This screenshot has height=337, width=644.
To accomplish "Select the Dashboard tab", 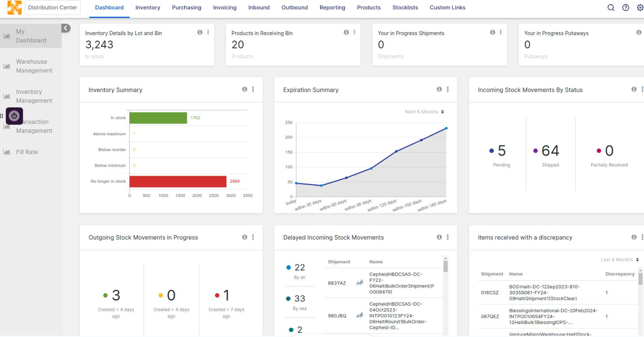I will pyautogui.click(x=109, y=8).
